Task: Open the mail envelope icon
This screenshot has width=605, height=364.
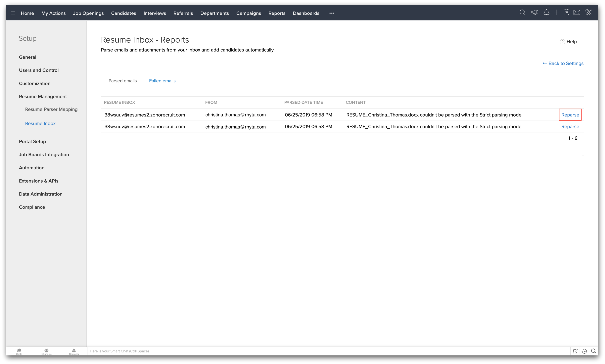Action: pos(577,13)
